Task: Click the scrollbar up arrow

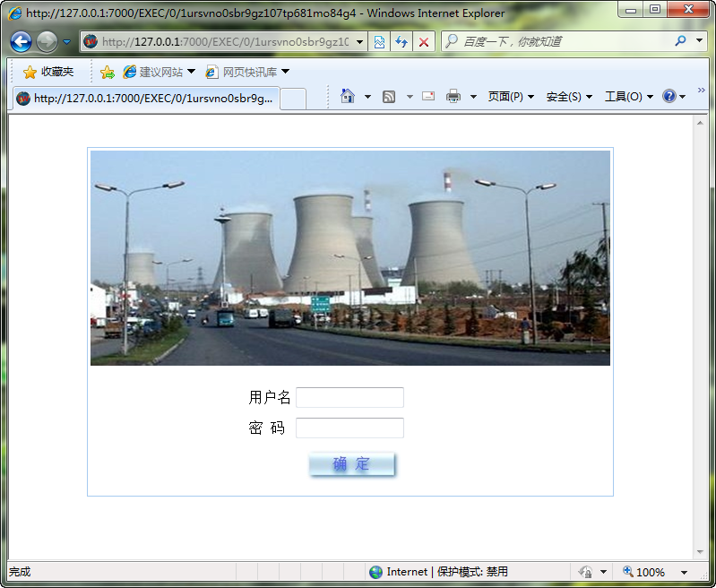Action: [700, 123]
